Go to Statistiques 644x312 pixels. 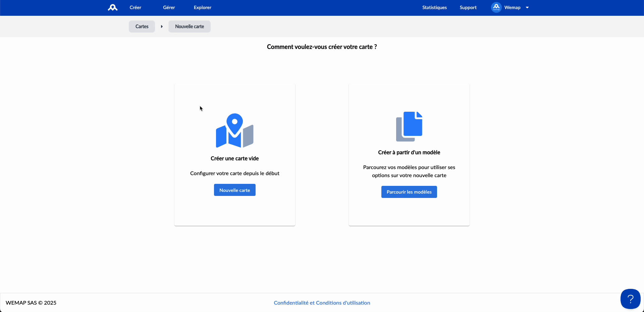point(434,7)
